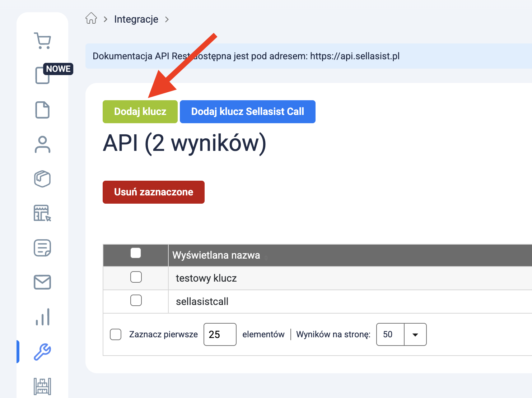Click the green 'Dodaj klucz' button
This screenshot has height=398, width=532.
(140, 112)
